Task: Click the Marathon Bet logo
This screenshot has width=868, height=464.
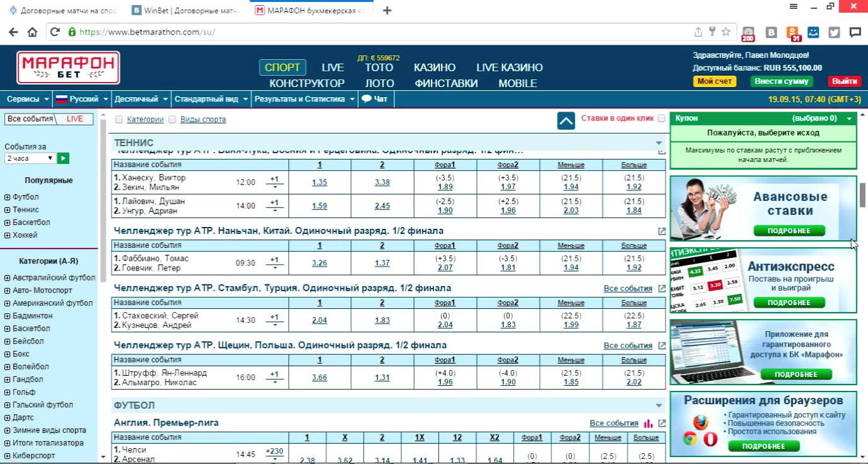Action: coord(68,67)
